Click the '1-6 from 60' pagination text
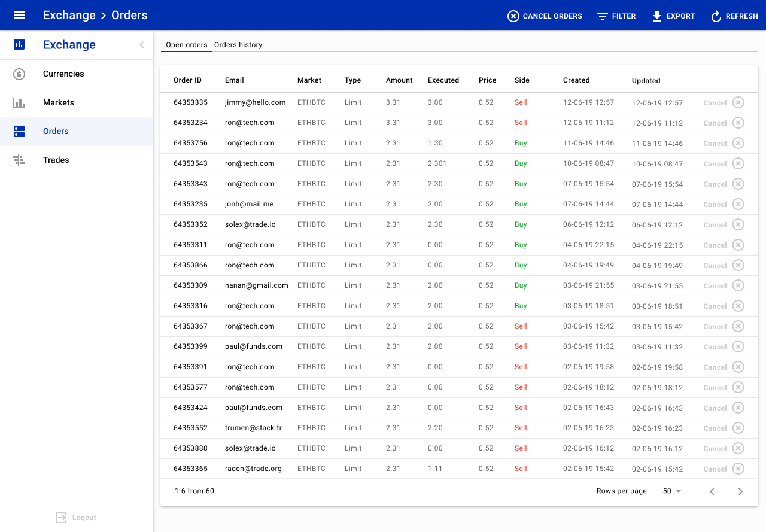Screen dimensions: 766x532 [194, 491]
